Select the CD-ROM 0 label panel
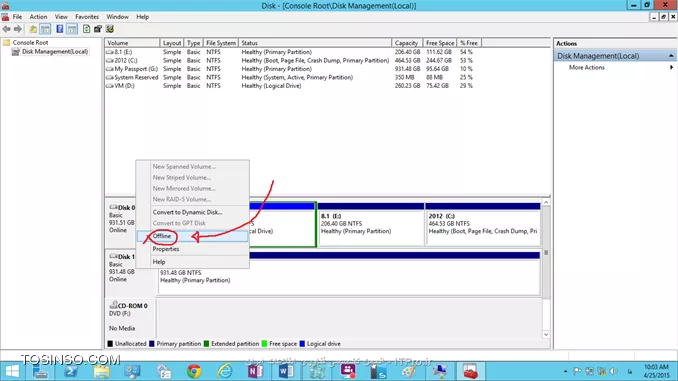Viewport: 678px width, 381px height. pyautogui.click(x=131, y=317)
